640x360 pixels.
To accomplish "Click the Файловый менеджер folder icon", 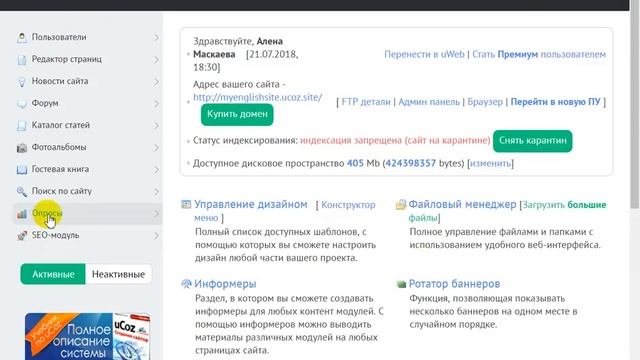I will [401, 204].
